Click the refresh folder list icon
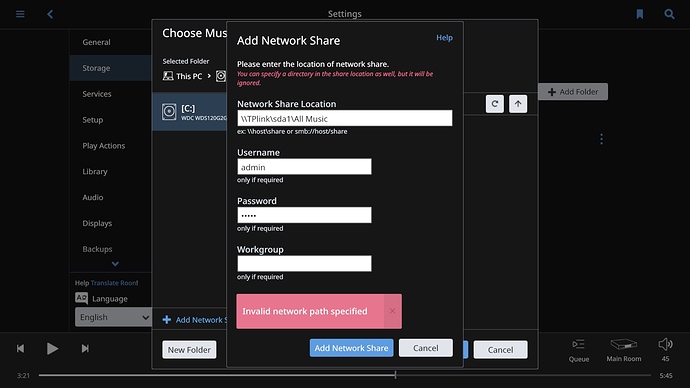690x388 pixels. point(495,104)
